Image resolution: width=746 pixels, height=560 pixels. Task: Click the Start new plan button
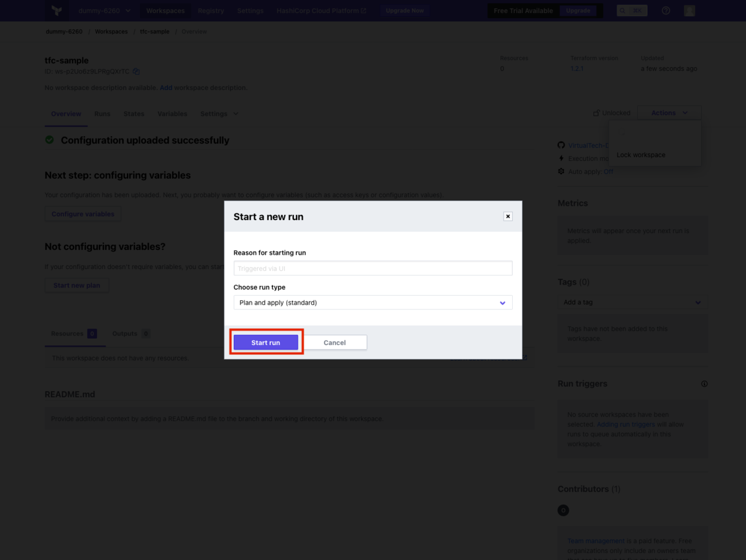tap(77, 285)
